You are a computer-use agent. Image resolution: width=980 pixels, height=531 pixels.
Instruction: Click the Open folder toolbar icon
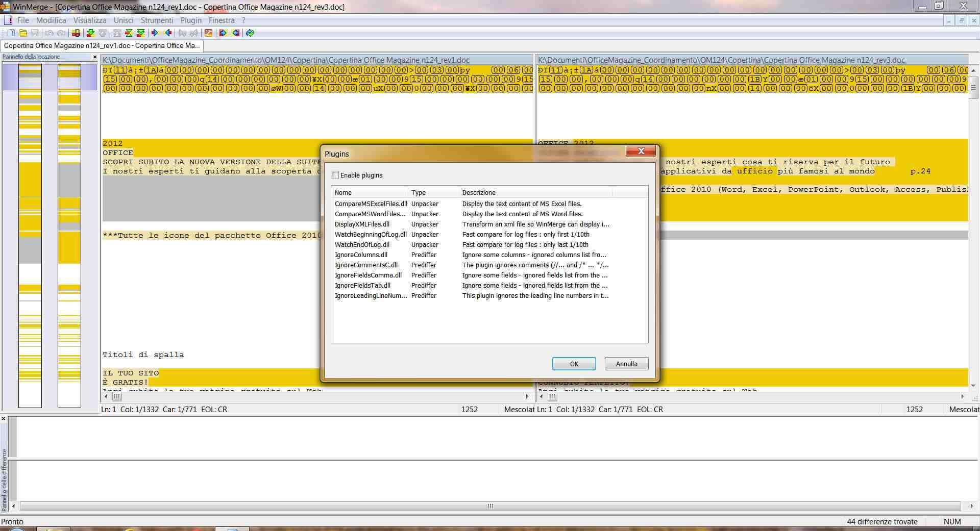[23, 33]
